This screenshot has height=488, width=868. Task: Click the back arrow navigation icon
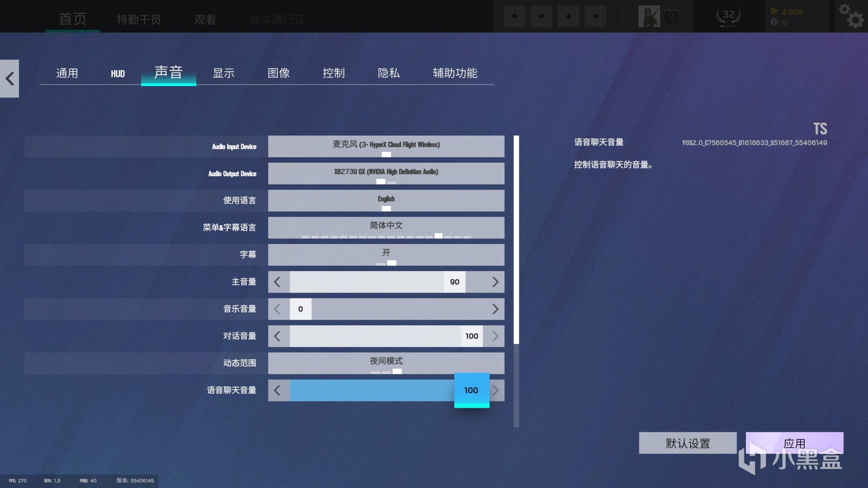[x=10, y=78]
